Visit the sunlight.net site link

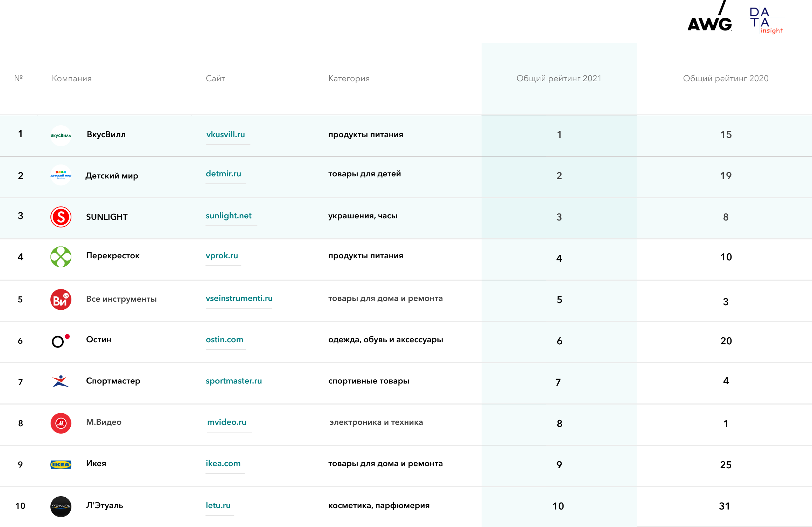tap(229, 216)
